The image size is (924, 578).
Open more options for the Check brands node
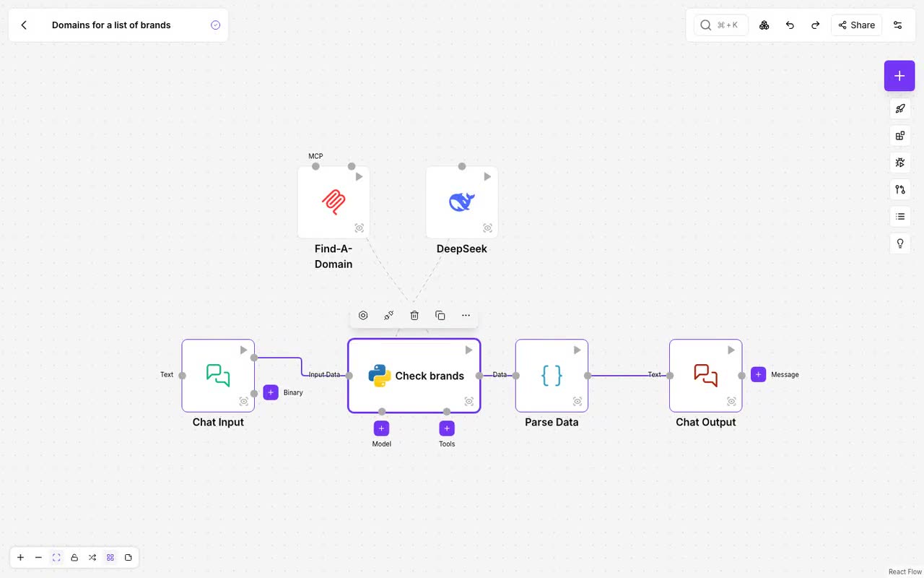pos(466,316)
